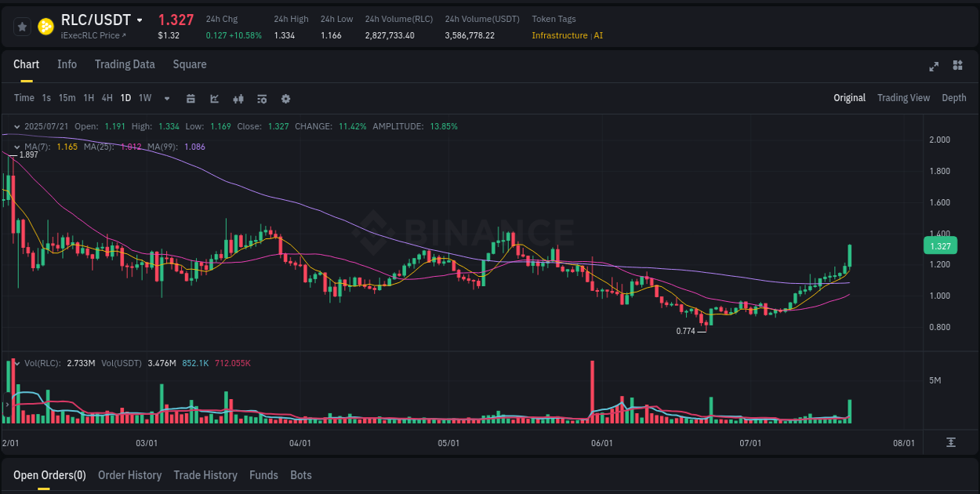Open the Bots tab
980x494 pixels.
coord(301,475)
